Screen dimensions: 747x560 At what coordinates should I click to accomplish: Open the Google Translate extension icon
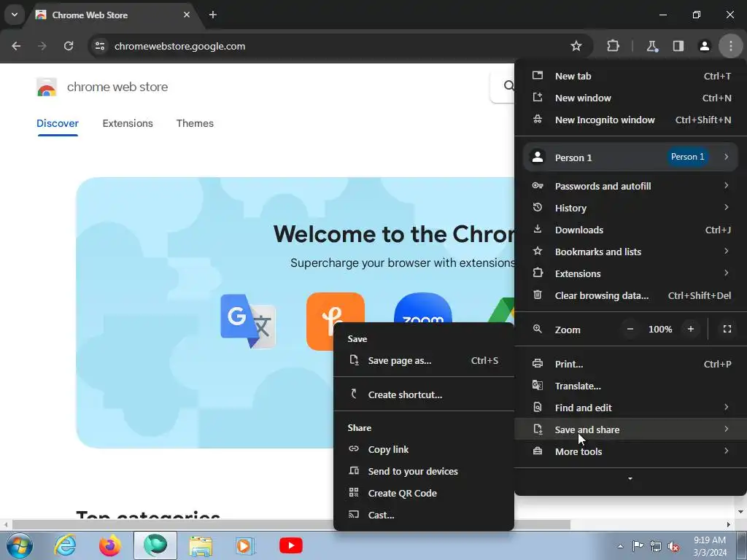248,322
